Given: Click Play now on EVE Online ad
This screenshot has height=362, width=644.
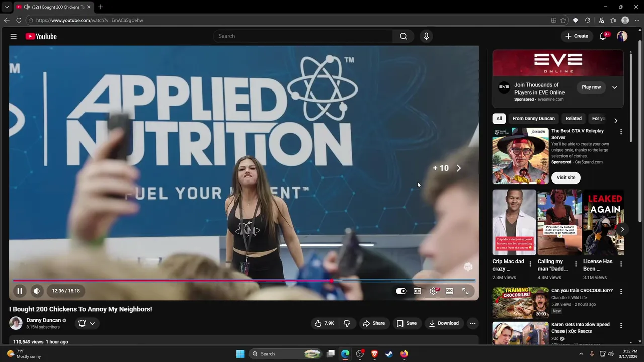Looking at the screenshot, I should click(591, 87).
